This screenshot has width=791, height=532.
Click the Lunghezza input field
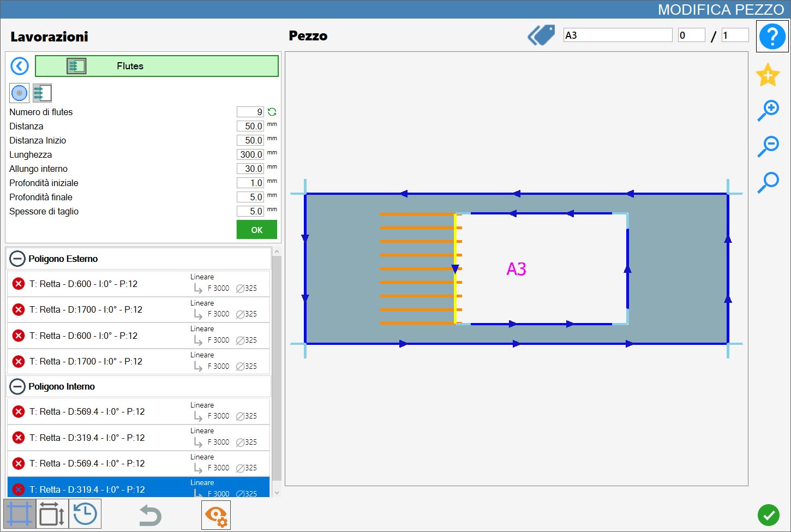[x=250, y=154]
